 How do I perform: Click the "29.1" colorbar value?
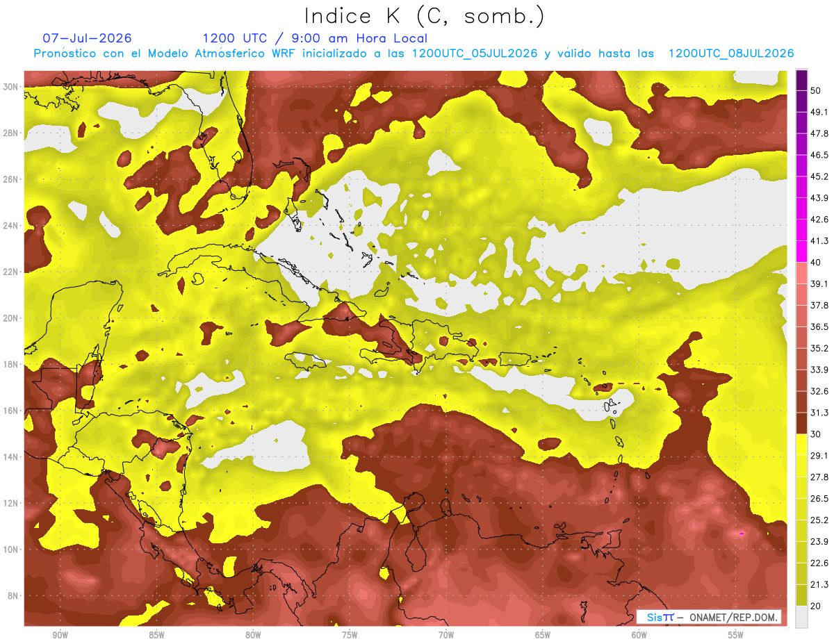tap(819, 455)
